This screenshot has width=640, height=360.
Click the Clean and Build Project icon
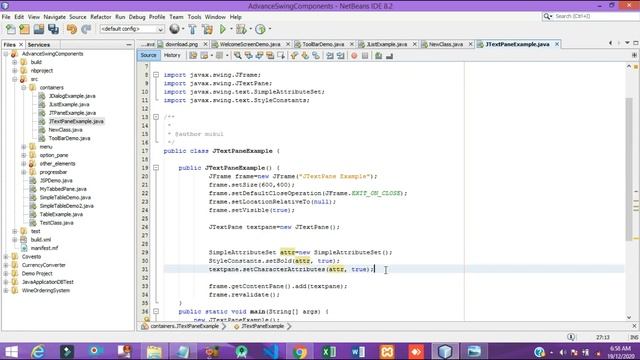click(207, 29)
